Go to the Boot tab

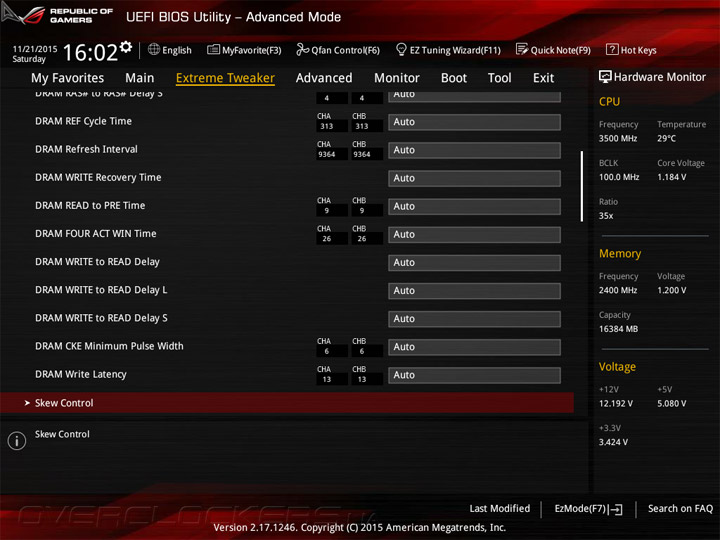454,78
